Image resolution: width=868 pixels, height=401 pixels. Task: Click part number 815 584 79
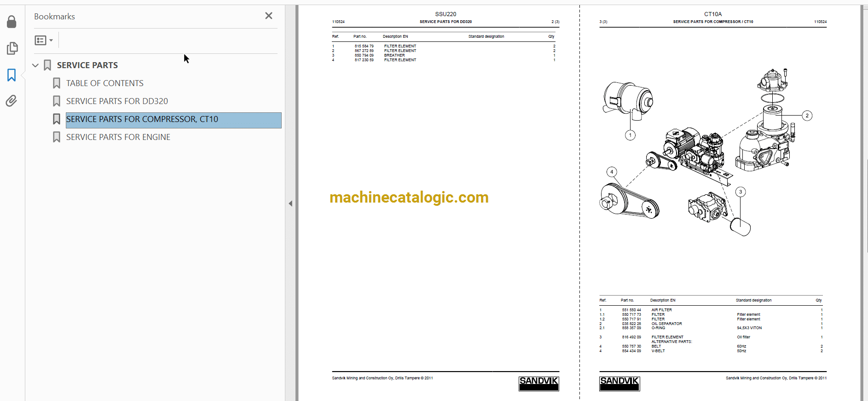364,46
